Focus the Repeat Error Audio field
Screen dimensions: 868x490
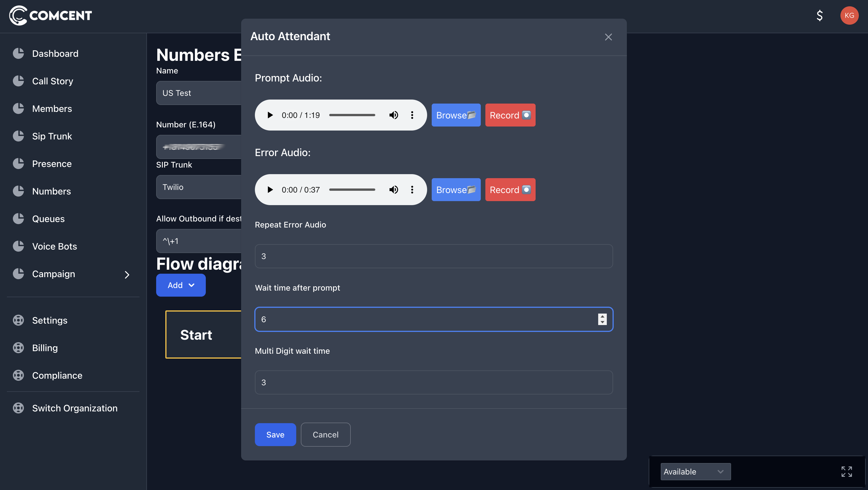[x=434, y=256]
